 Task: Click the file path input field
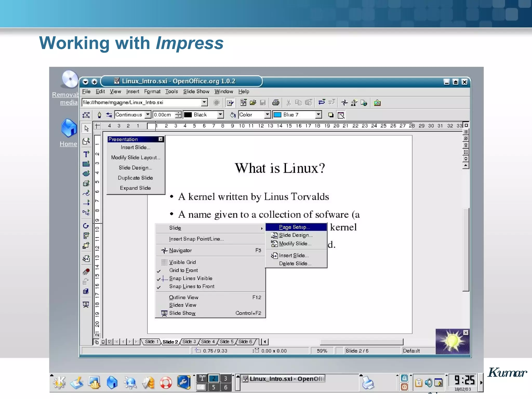point(142,102)
